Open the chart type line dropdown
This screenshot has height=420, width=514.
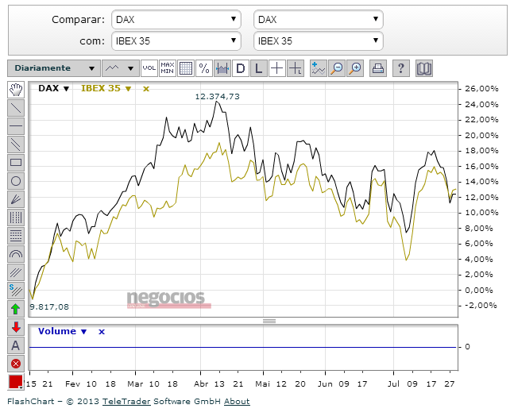121,68
